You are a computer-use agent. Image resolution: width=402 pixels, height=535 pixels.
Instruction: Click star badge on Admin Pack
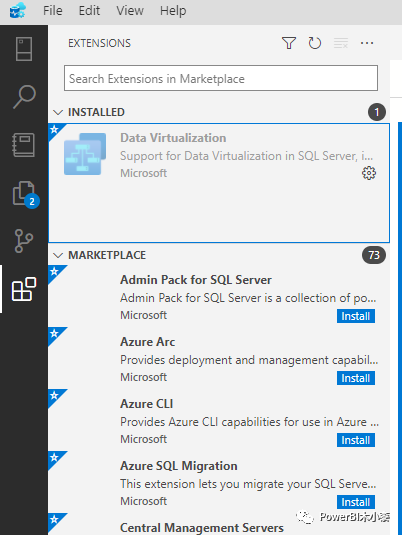[55, 272]
